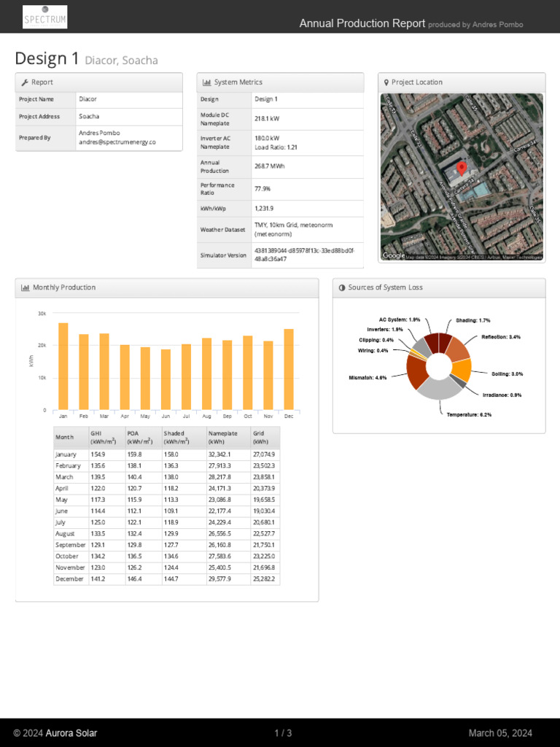Select the August row in the monthly table

click(166, 533)
